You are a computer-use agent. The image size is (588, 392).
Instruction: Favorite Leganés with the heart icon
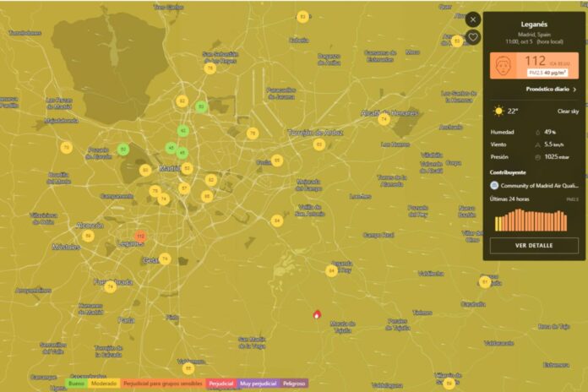pyautogui.click(x=473, y=37)
